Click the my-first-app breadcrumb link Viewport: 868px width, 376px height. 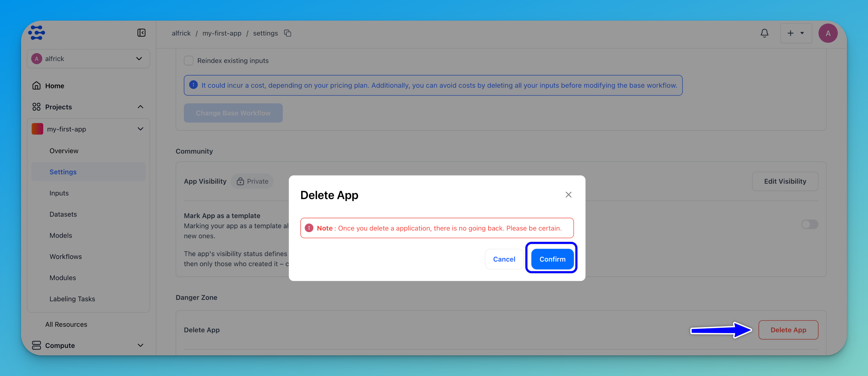222,33
